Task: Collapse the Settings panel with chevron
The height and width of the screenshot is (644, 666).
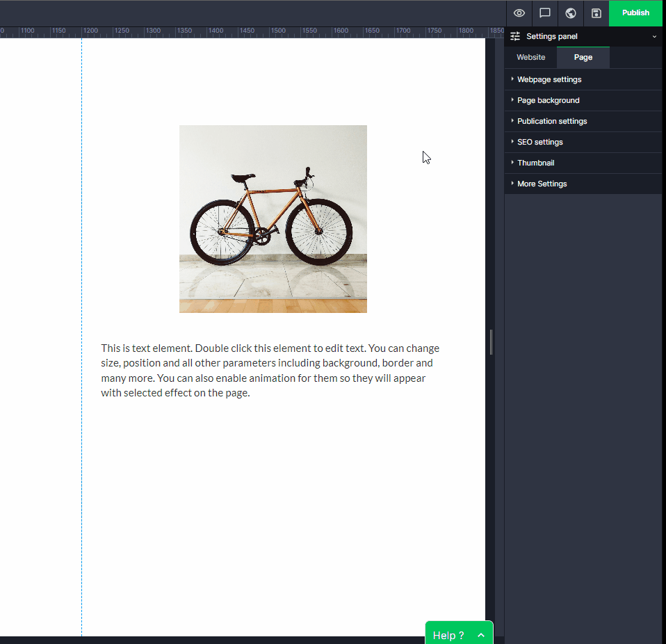Action: click(654, 36)
